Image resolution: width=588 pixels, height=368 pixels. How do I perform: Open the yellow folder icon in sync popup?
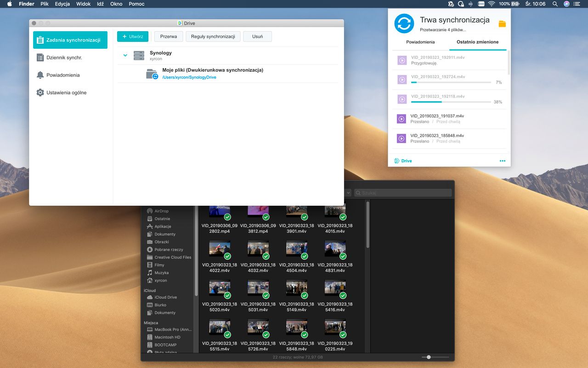click(x=502, y=24)
